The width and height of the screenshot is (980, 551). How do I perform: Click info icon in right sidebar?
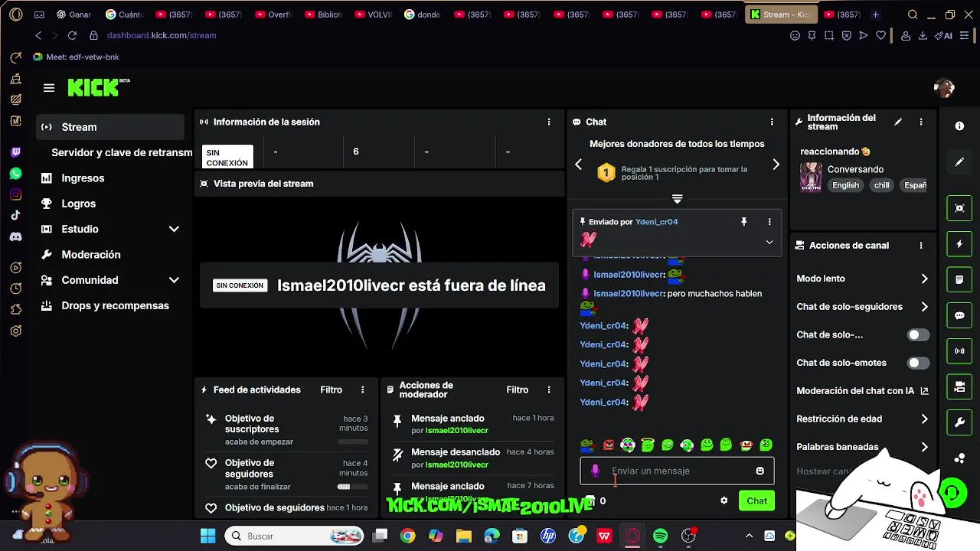tap(959, 126)
